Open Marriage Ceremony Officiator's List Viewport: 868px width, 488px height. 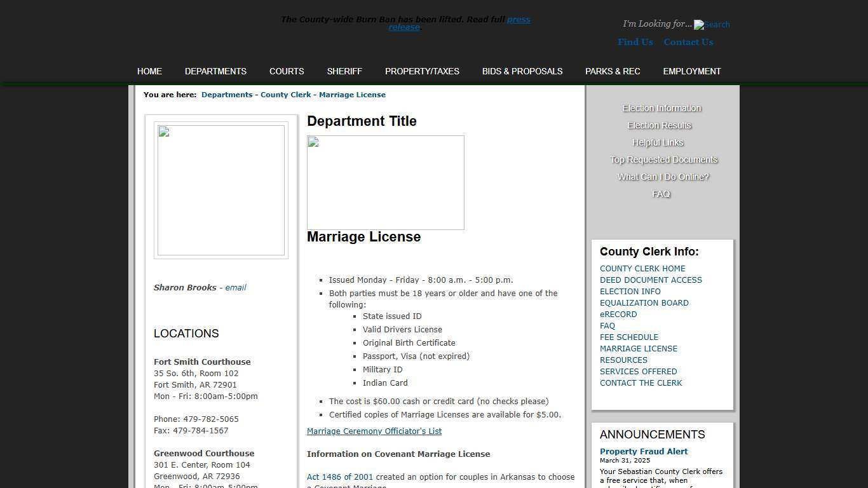point(374,431)
